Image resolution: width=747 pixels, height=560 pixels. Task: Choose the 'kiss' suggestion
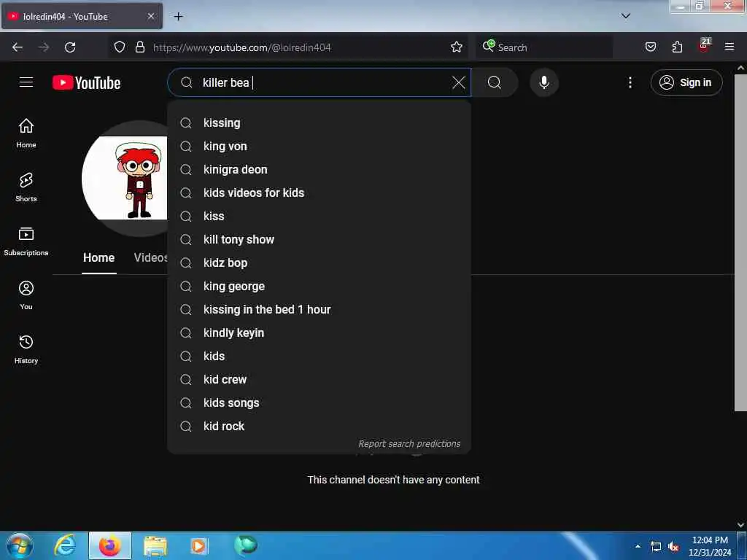pos(320,216)
